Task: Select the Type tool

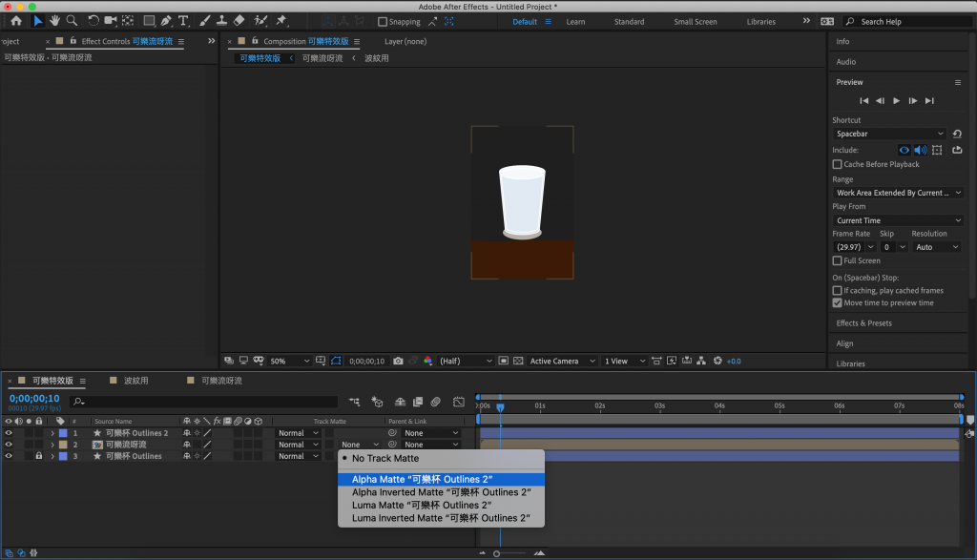Action: point(183,21)
